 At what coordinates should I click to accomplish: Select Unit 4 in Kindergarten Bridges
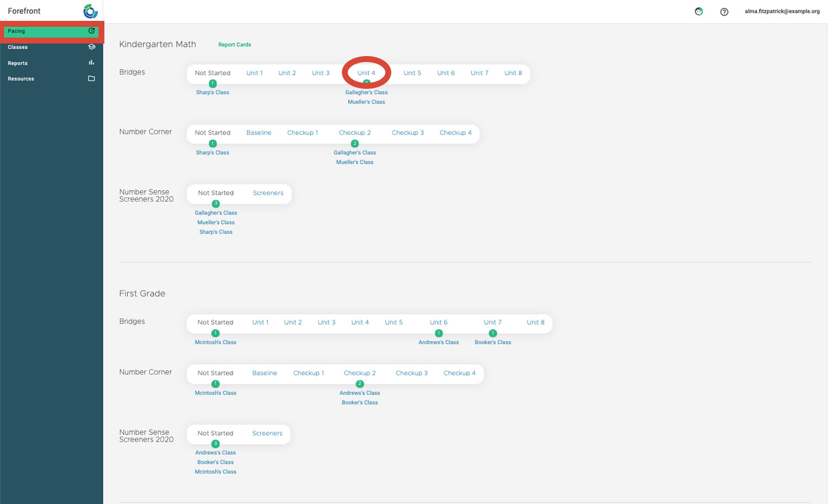366,73
